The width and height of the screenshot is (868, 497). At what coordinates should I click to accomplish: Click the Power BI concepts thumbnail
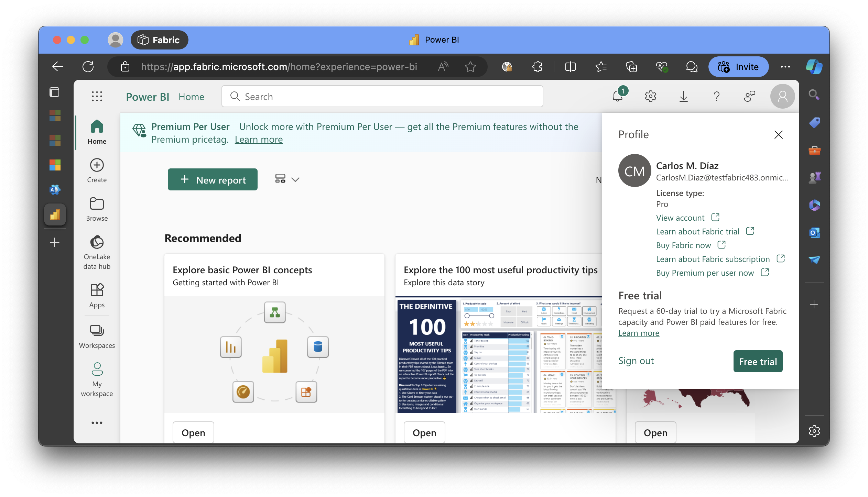coord(274,354)
